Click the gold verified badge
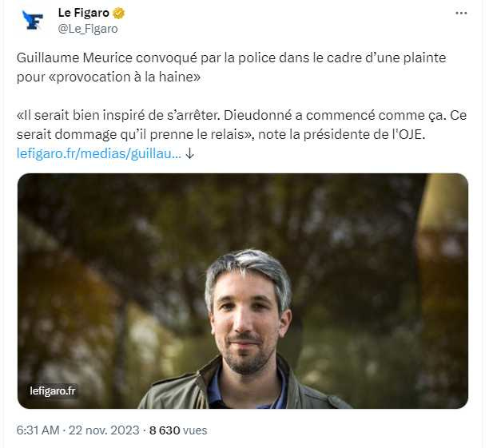This screenshot has height=448, width=489. 118,13
